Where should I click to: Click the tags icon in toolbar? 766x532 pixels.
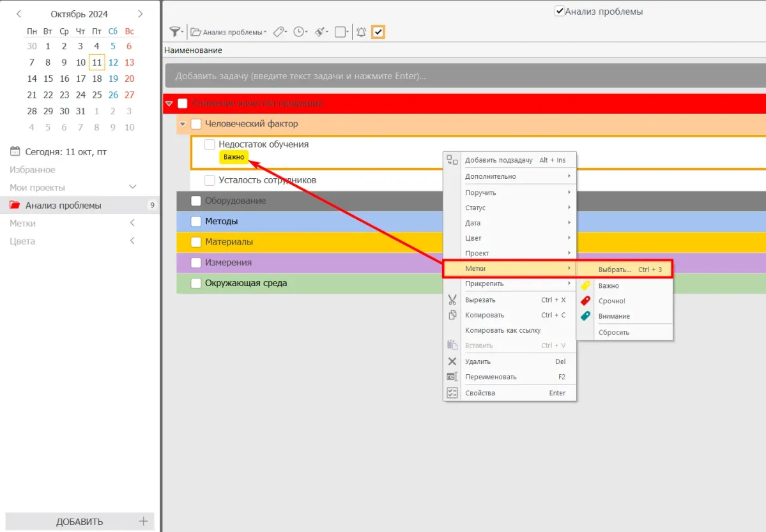(x=279, y=32)
